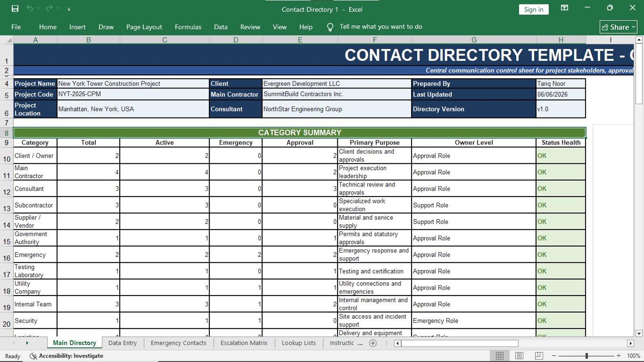Select the Tariq Noor cell

click(x=560, y=84)
